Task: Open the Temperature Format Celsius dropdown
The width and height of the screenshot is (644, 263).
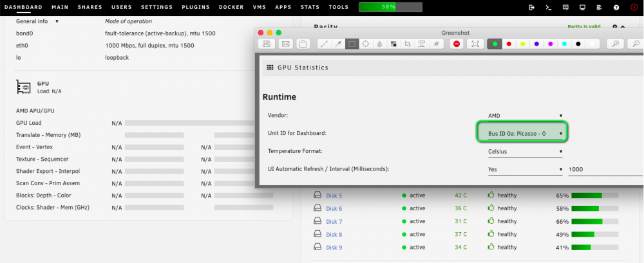Action: [x=525, y=152]
